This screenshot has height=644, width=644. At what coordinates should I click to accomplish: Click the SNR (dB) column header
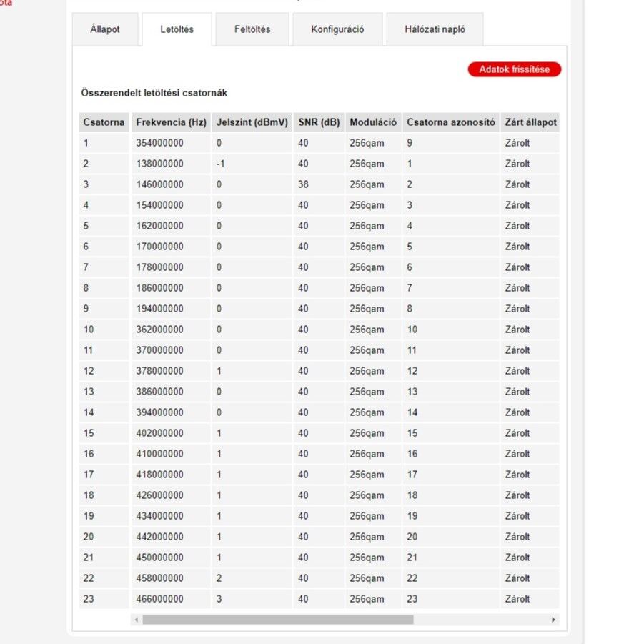tap(319, 122)
